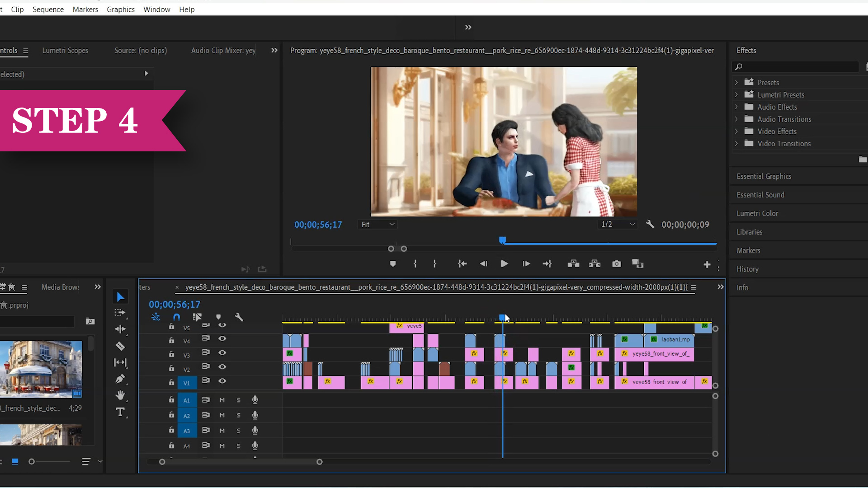Viewport: 868px width, 488px height.
Task: Expand Video Effects folder
Action: coord(736,131)
